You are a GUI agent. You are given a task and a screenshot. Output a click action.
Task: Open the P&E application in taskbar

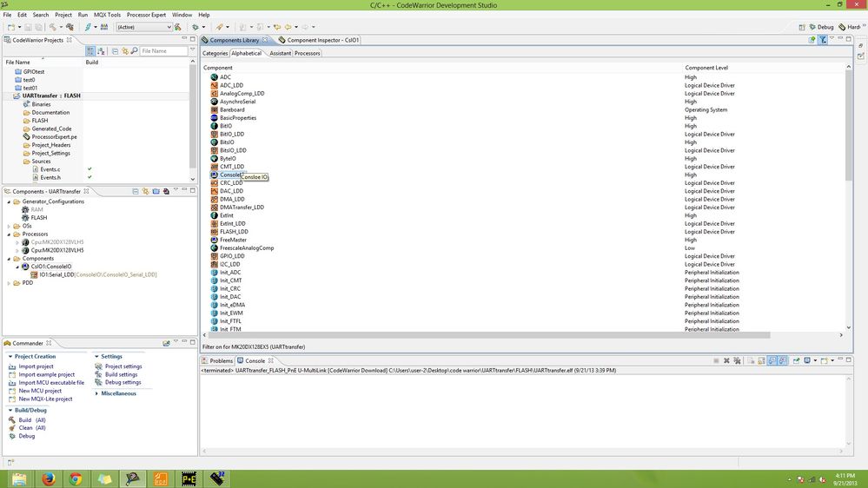pyautogui.click(x=189, y=478)
